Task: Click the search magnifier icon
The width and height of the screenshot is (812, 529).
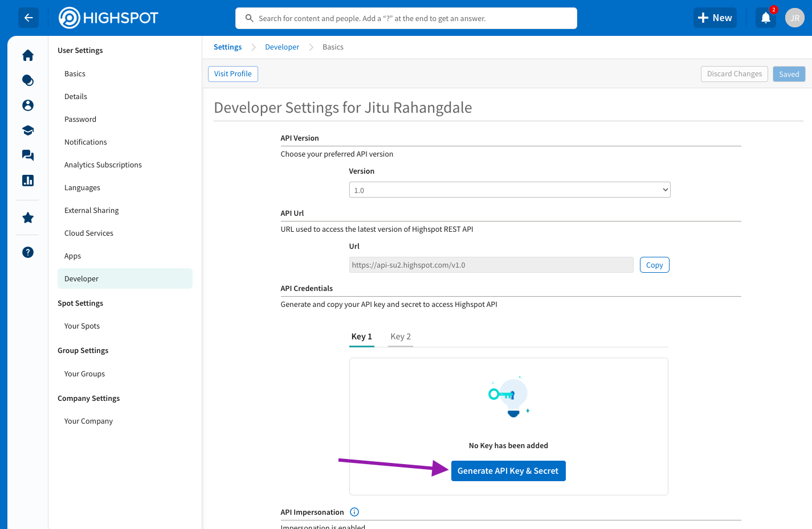Action: tap(249, 18)
